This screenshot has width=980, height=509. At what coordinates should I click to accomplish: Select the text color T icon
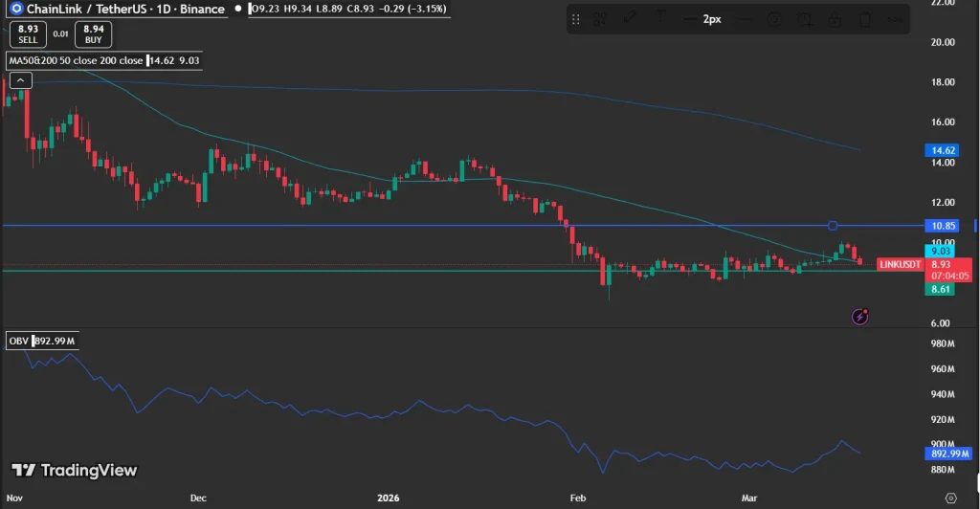[660, 17]
